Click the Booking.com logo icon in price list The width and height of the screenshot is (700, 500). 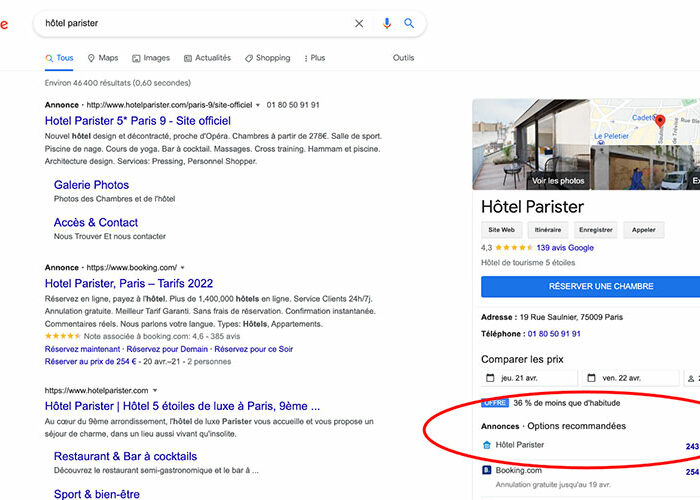pos(486,470)
